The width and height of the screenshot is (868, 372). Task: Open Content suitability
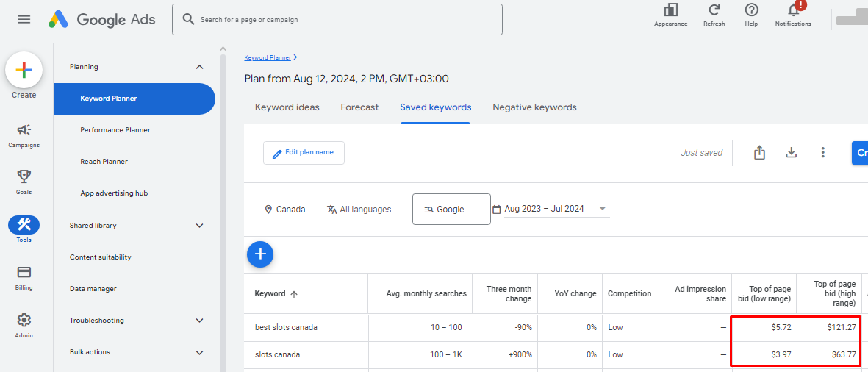tap(100, 257)
